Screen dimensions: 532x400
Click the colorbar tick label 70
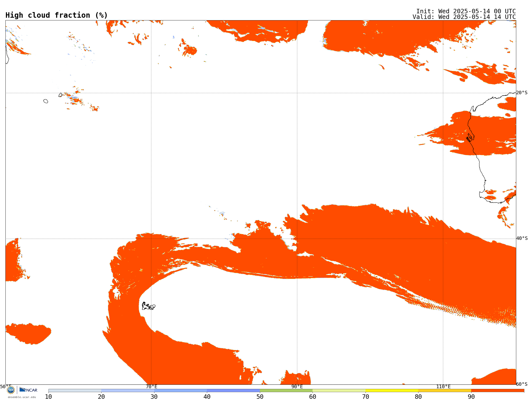pos(366,397)
